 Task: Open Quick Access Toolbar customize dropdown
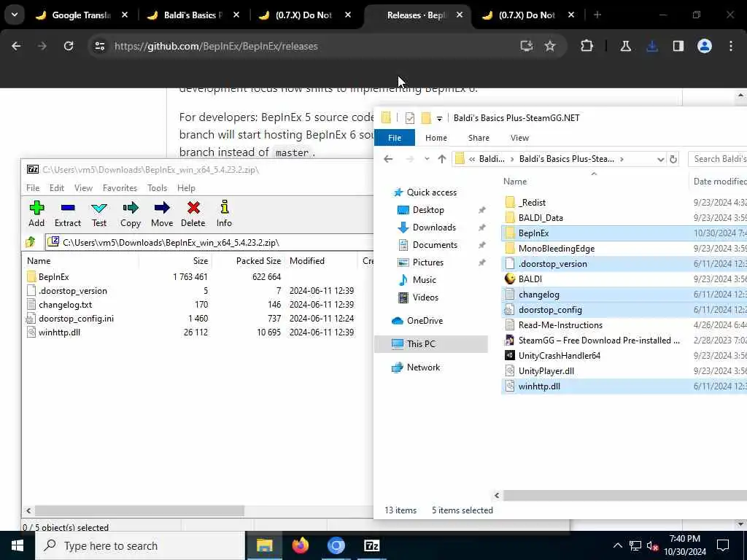coord(439,118)
